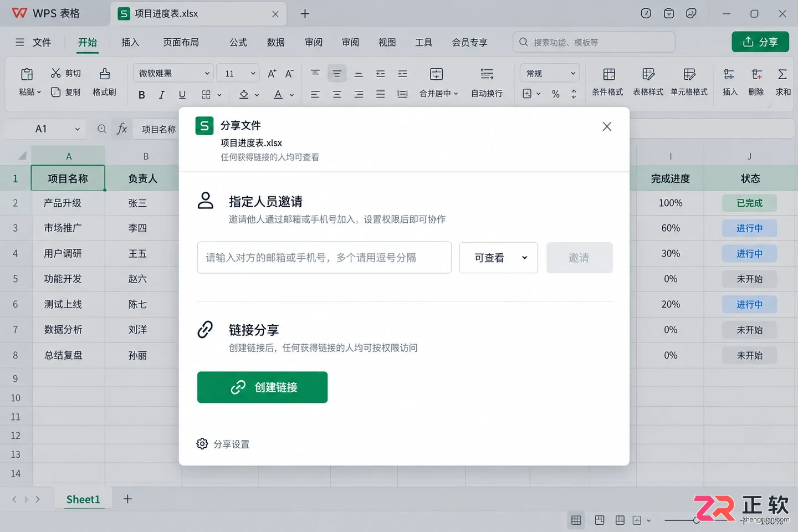Click the Sum (求和) sigma icon
This screenshot has height=532, width=798.
pos(782,74)
